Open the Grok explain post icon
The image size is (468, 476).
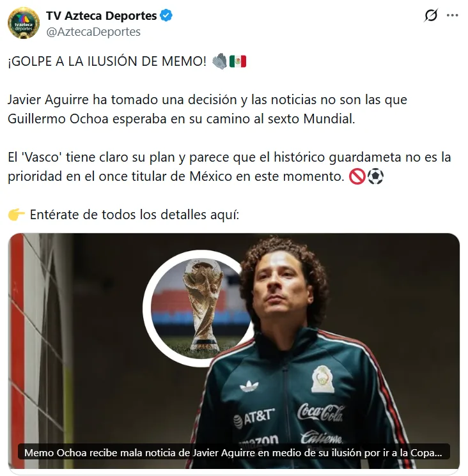(431, 15)
